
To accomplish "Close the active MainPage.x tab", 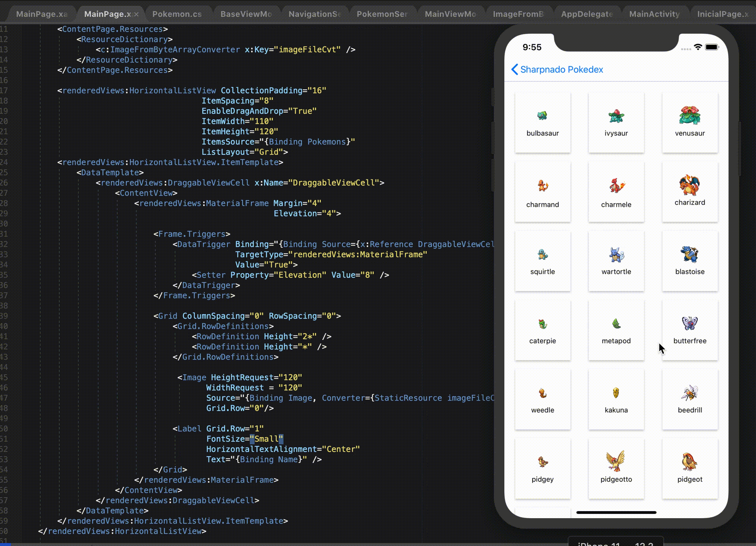I will pos(136,14).
